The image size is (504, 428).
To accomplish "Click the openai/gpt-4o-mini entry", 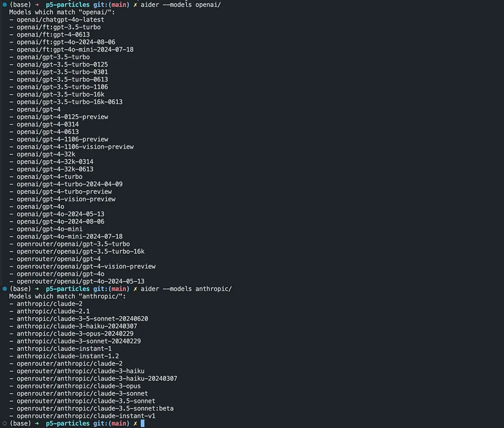I will [49, 229].
